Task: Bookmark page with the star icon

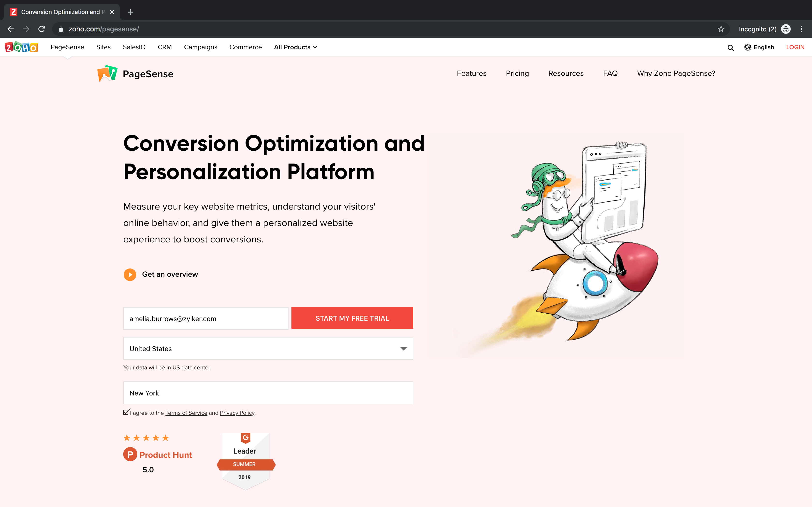Action: click(x=721, y=29)
